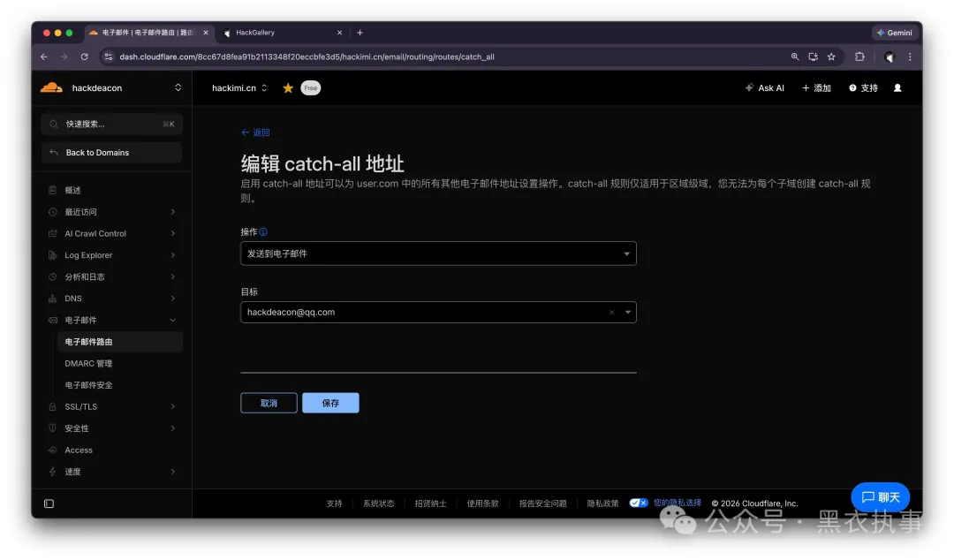954x560 pixels.
Task: Click the 安全性 shield icon
Action: pos(52,428)
